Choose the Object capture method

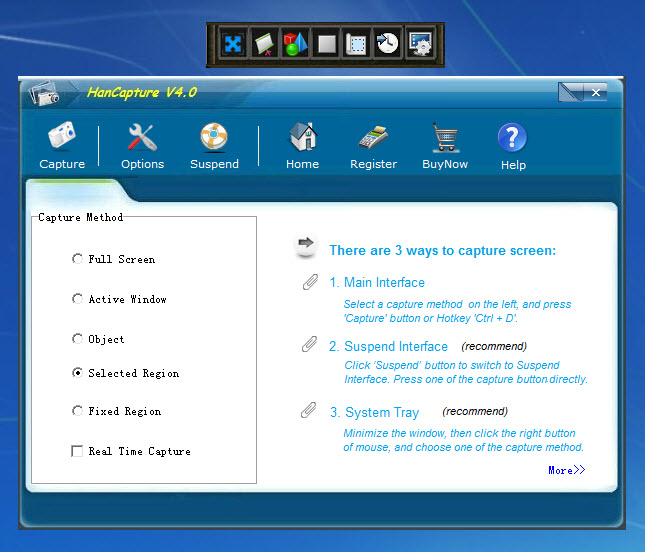pyautogui.click(x=77, y=339)
